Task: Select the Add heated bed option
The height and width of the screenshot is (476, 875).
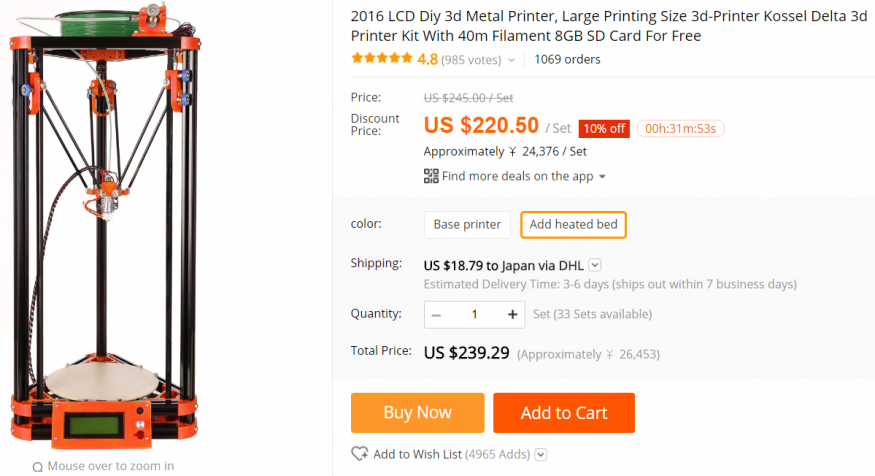Action: point(573,225)
